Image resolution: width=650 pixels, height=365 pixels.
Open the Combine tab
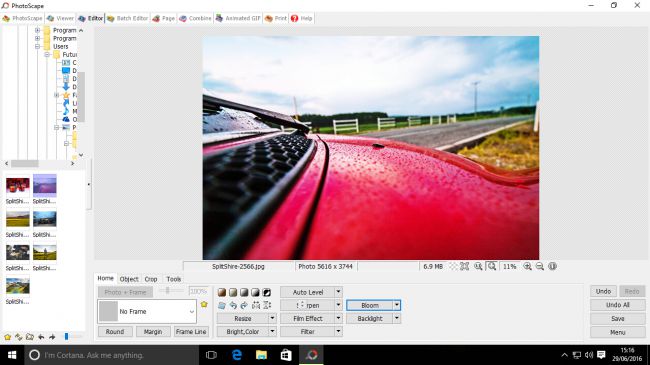pyautogui.click(x=195, y=18)
